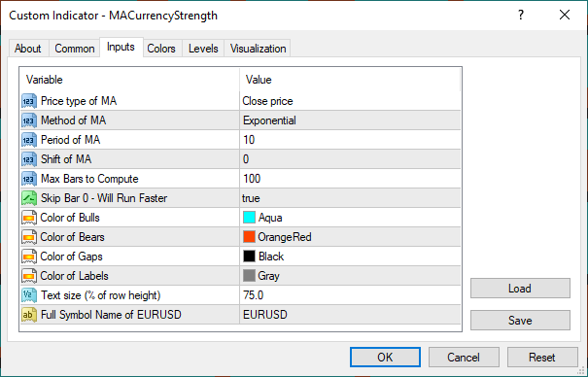This screenshot has height=377, width=588.
Task: Click the string icon beside Full Symbol Name
Action: tap(29, 315)
